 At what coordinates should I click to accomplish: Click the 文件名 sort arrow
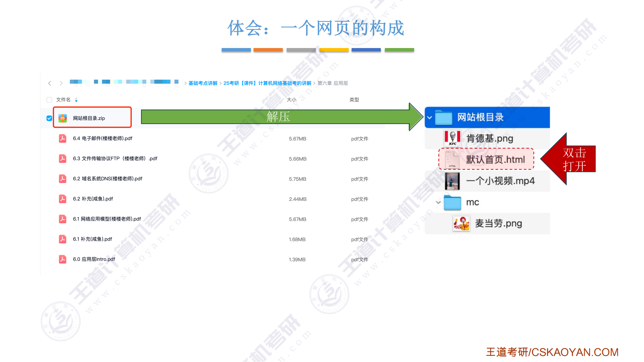tap(76, 100)
